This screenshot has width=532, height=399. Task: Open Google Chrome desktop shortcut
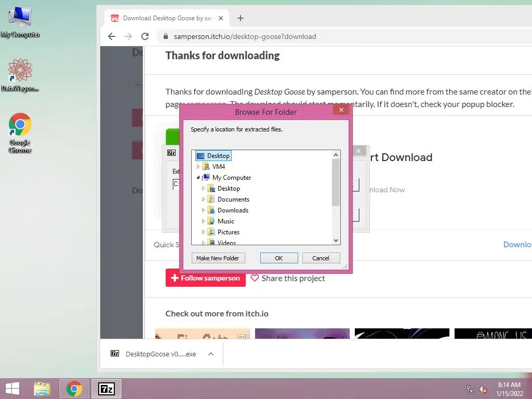click(20, 133)
